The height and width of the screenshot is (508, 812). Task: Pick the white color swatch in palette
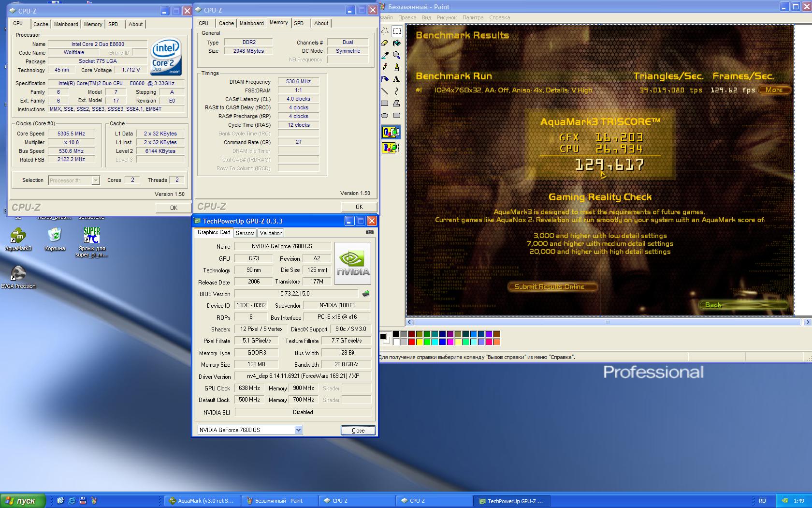pyautogui.click(x=396, y=342)
